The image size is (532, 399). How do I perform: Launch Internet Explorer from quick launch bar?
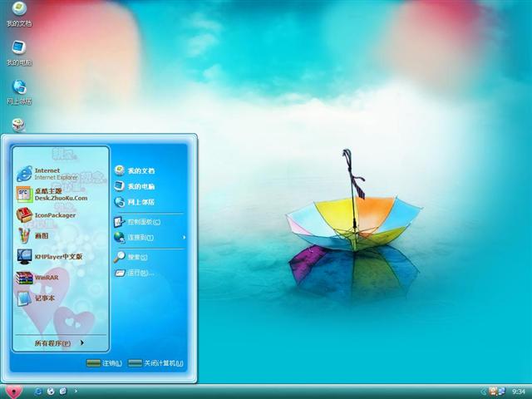pos(37,392)
